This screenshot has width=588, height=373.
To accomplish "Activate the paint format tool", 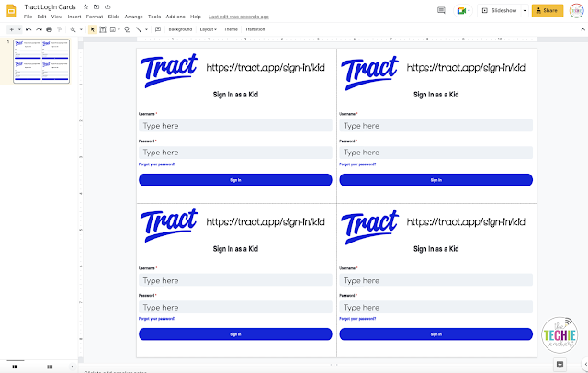I will [59, 29].
